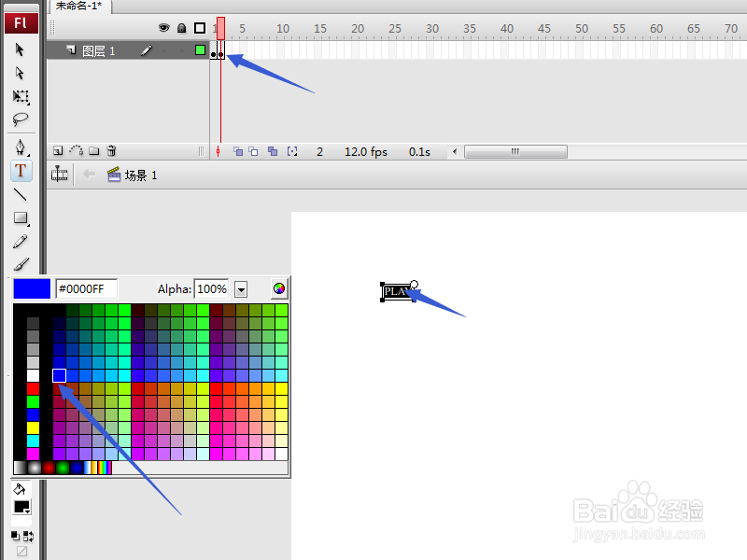
Task: Click the PLAY text on the stage
Action: coord(396,291)
